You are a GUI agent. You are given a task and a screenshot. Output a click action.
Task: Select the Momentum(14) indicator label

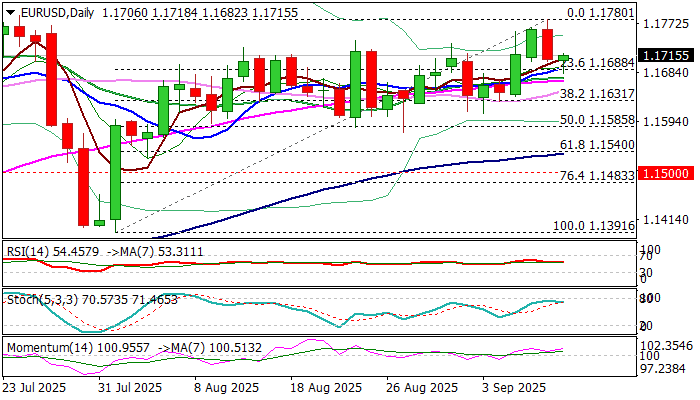50,347
